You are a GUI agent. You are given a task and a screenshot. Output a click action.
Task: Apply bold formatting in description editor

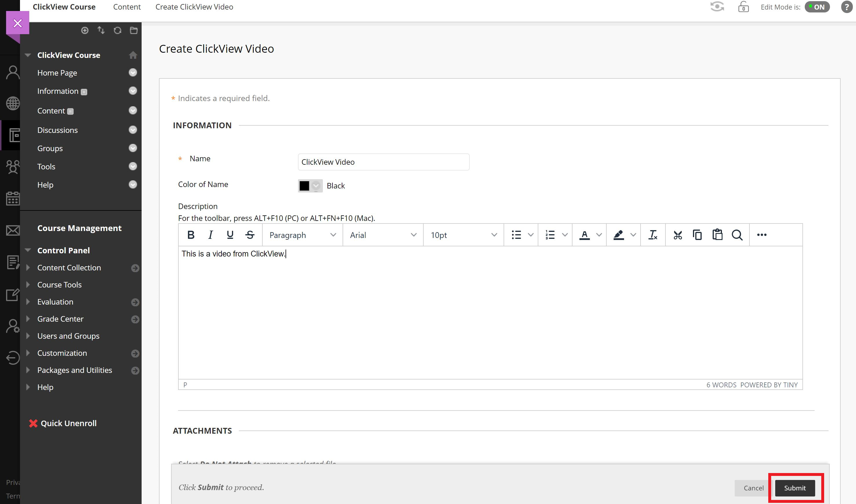pyautogui.click(x=191, y=235)
